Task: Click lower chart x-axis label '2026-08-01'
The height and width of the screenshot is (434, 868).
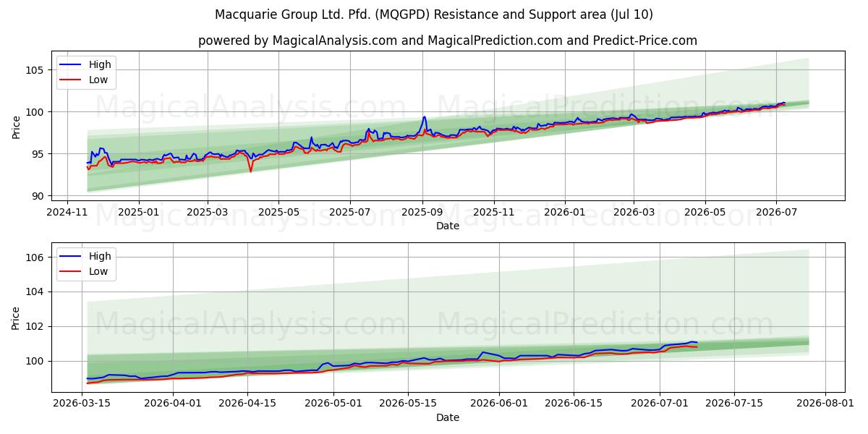Action: (x=825, y=404)
